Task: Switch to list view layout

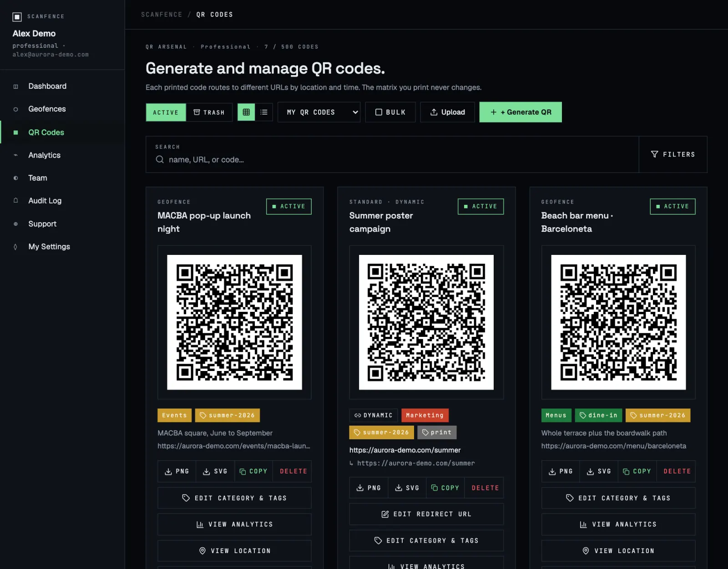Action: 264,112
